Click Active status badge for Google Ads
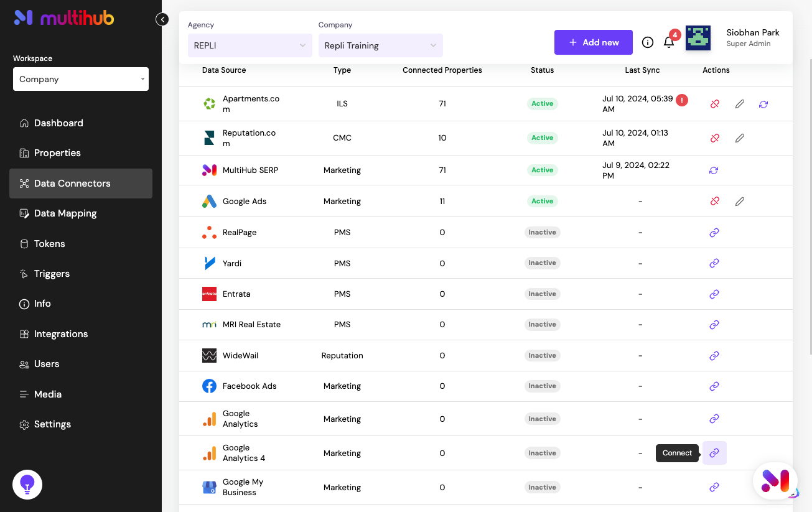This screenshot has width=812, height=512. coord(542,201)
